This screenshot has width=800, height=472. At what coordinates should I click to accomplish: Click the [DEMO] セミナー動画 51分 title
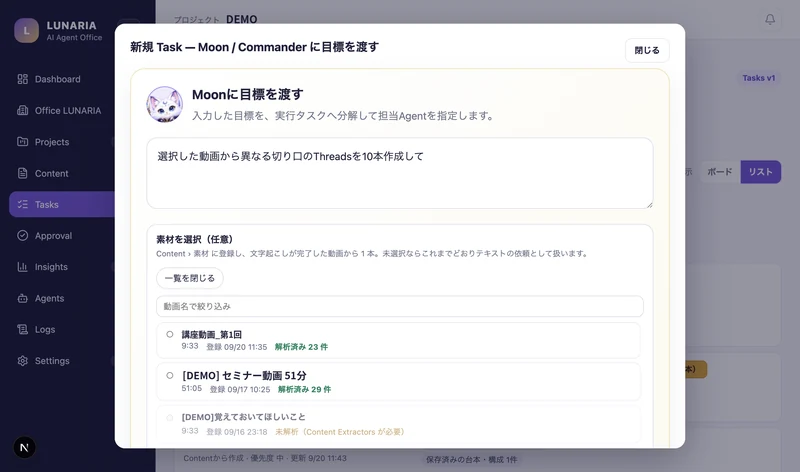(x=244, y=376)
